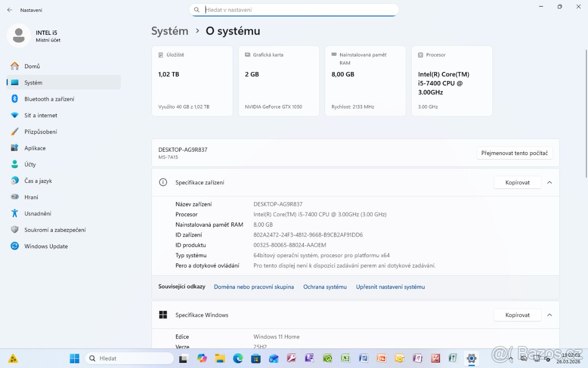This screenshot has width=588, height=368.
Task: Click the back arrow in Nastavení
Action: click(10, 10)
